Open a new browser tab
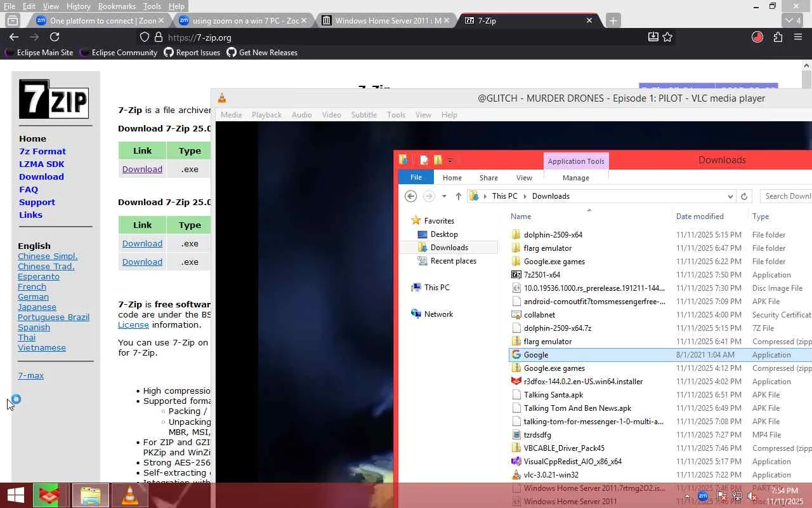This screenshot has width=812, height=508. point(613,20)
